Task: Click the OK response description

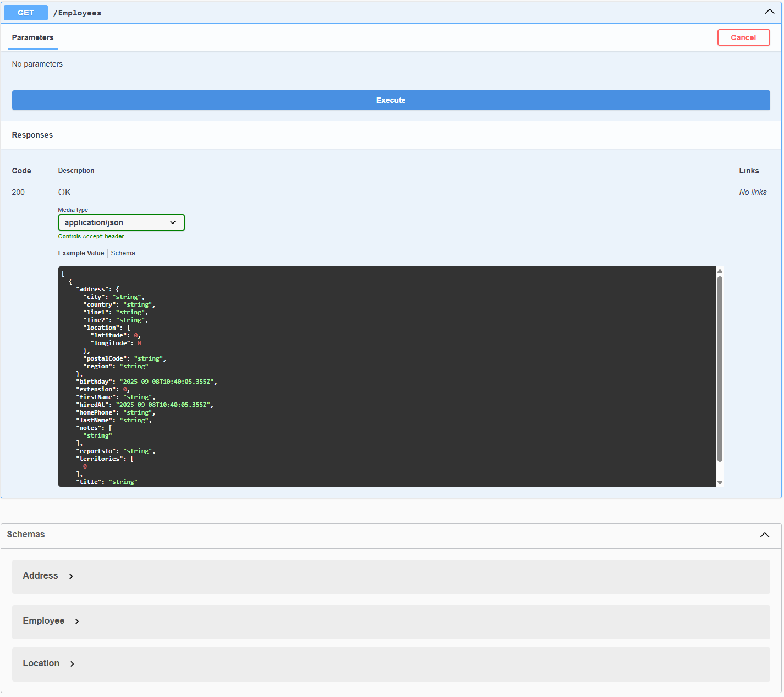Action: (64, 192)
